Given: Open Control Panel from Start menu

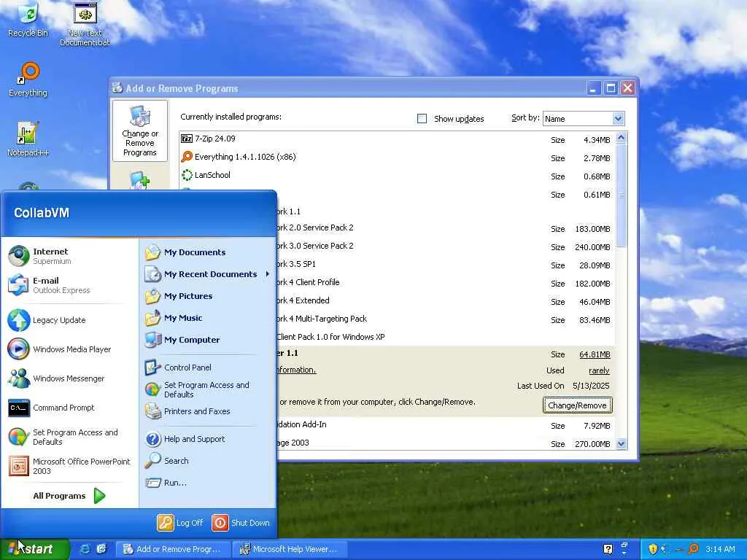Looking at the screenshot, I should pyautogui.click(x=208, y=367).
